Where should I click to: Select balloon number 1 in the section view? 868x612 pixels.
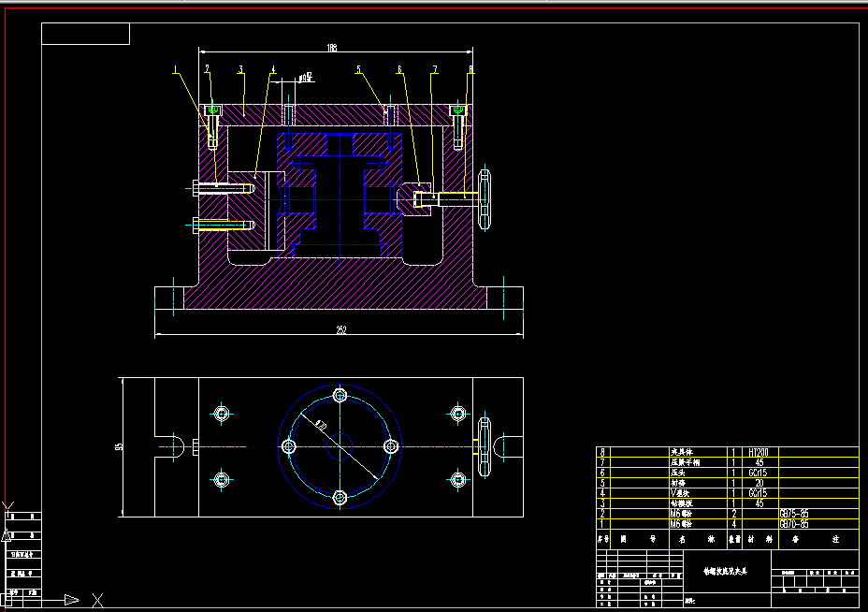point(176,70)
